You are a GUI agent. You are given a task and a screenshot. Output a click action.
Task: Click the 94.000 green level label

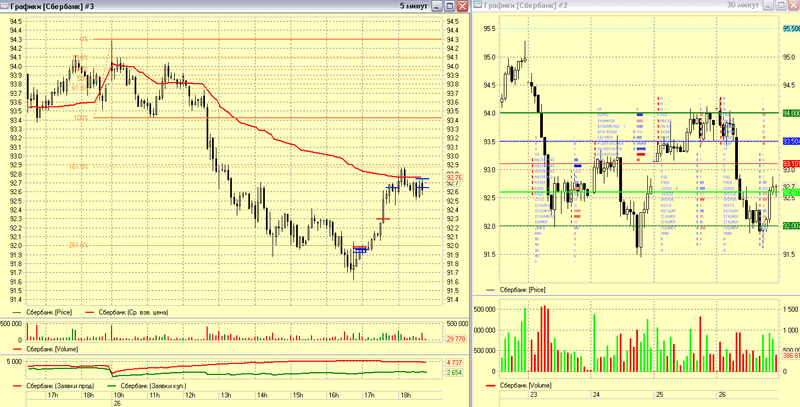(791, 113)
